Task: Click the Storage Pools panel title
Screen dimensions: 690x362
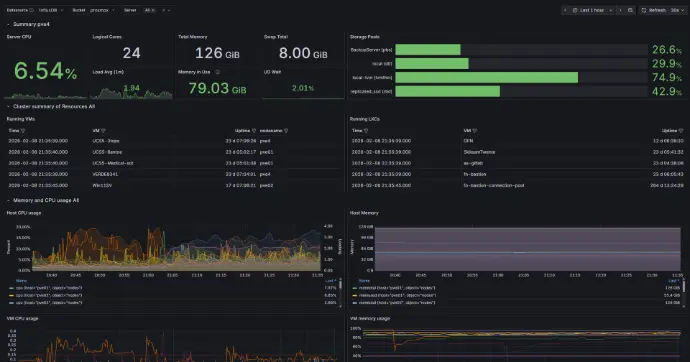Action: click(x=364, y=37)
